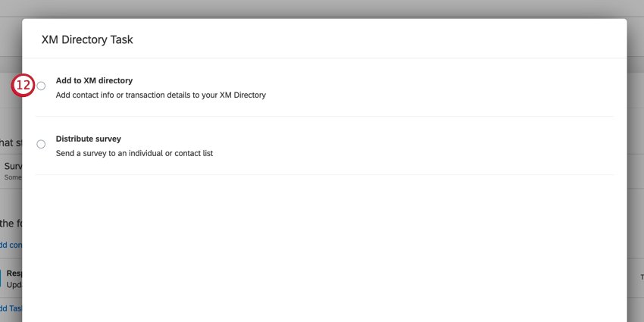
Task: Open the partially hidden Add condition link
Action: pos(11,245)
